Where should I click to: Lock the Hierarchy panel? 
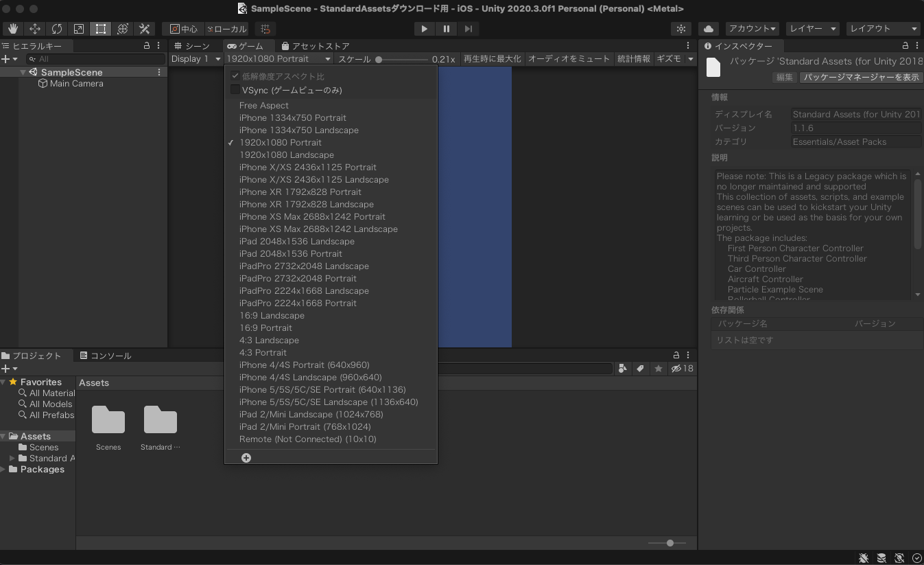pos(147,46)
